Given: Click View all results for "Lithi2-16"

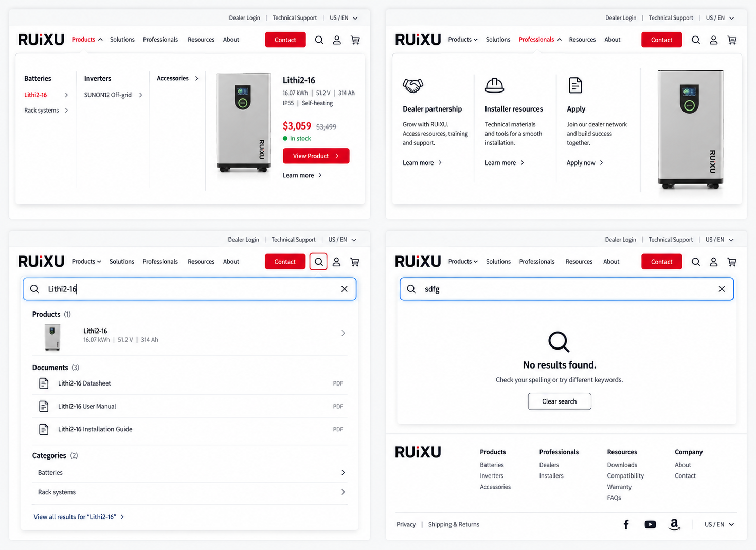Looking at the screenshot, I should pyautogui.click(x=79, y=517).
